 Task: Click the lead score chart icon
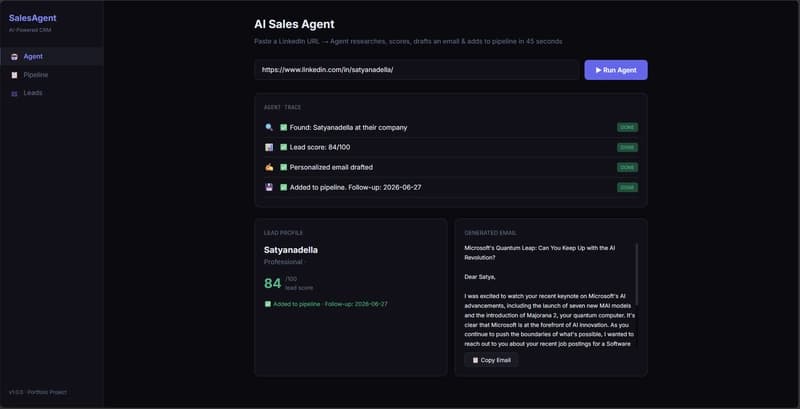click(269, 147)
